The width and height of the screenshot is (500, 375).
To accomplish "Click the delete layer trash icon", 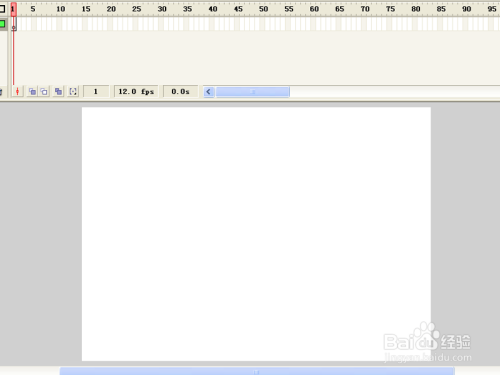I will pyautogui.click(x=1, y=91).
